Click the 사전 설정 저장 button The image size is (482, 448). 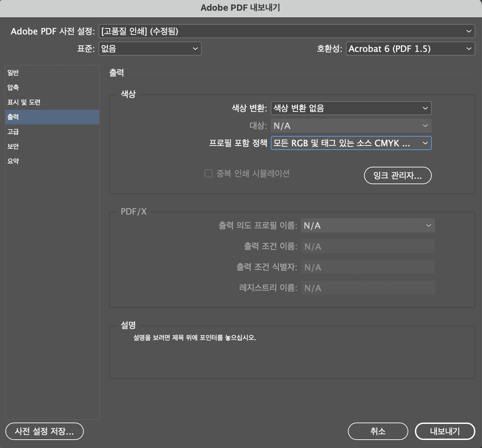45,431
